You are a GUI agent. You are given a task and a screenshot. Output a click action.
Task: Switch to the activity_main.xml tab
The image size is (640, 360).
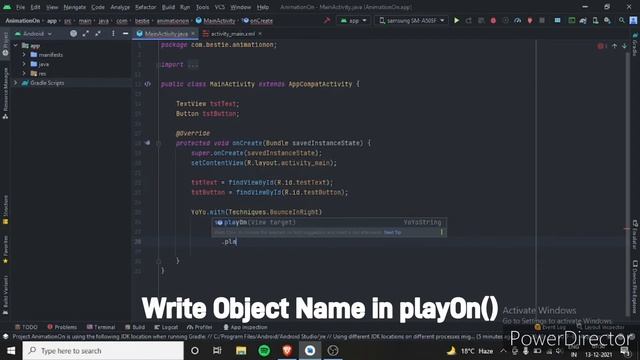point(233,34)
